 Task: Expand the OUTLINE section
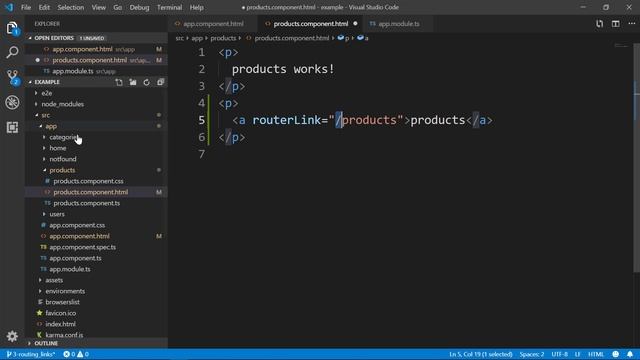click(x=46, y=343)
